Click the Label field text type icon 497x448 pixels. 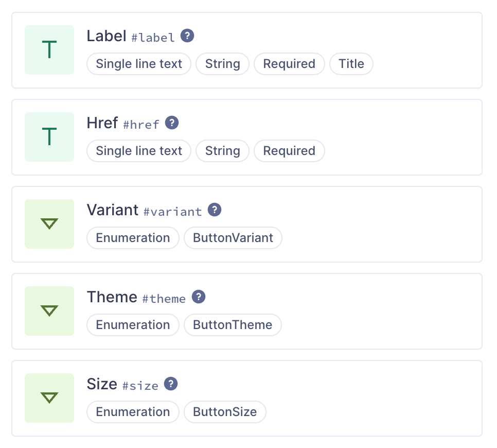tap(49, 50)
